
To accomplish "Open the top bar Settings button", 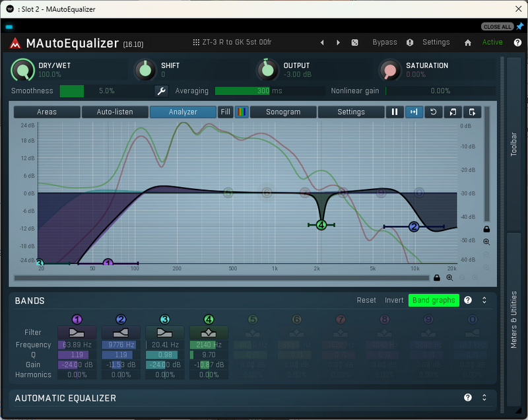I will click(436, 42).
